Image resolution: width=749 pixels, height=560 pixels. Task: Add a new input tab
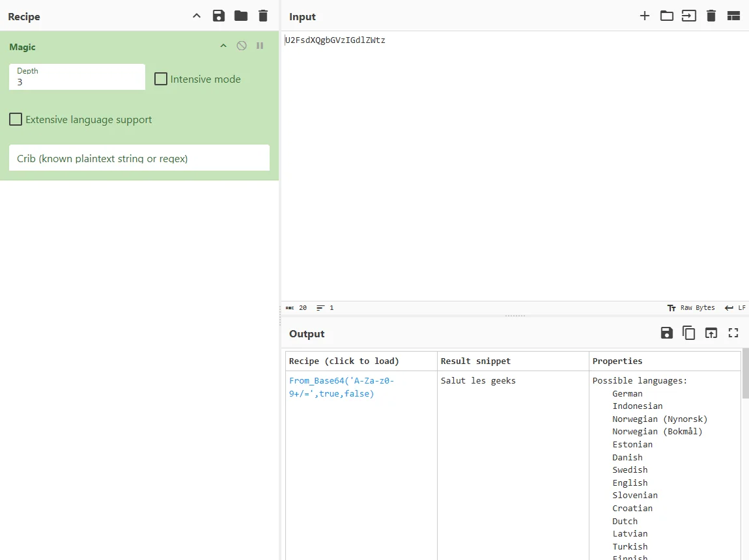click(x=644, y=16)
